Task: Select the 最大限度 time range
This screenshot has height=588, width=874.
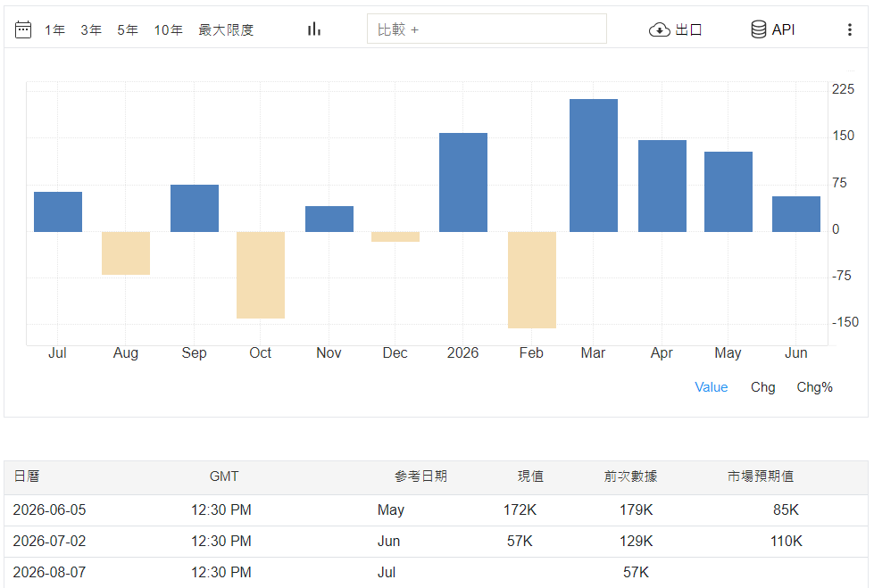Action: click(x=226, y=30)
